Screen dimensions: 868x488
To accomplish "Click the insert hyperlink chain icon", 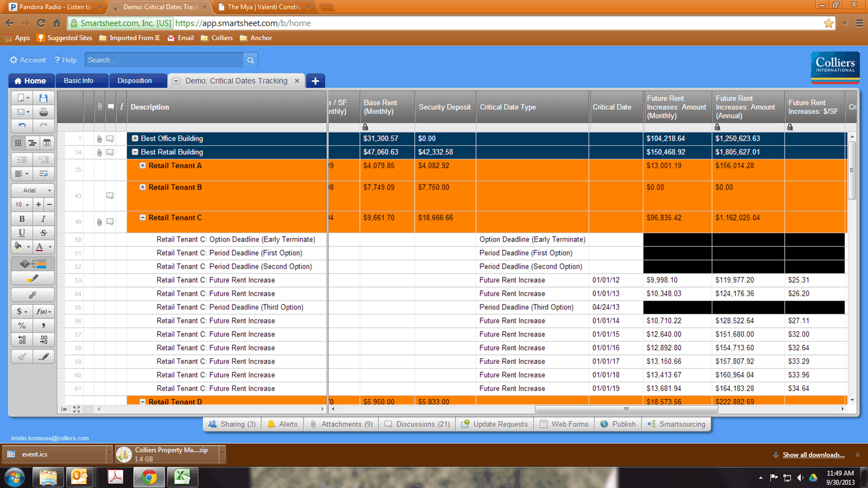I will [33, 295].
